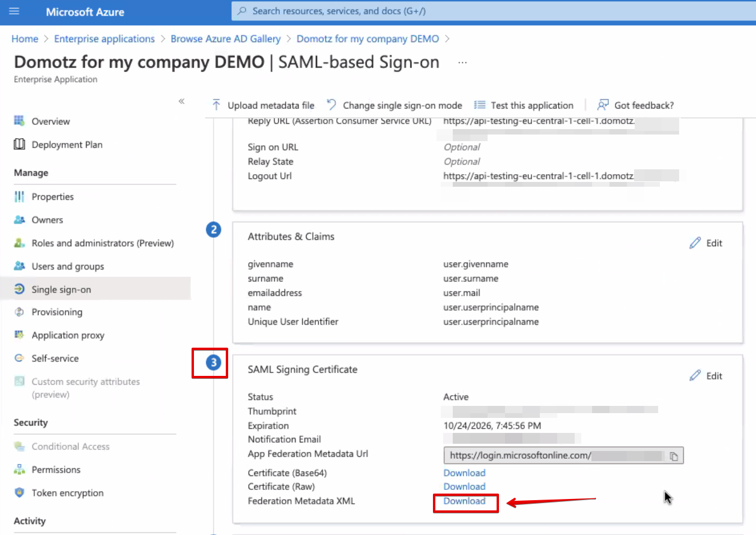Select Application proxy
756x535 pixels.
click(67, 335)
